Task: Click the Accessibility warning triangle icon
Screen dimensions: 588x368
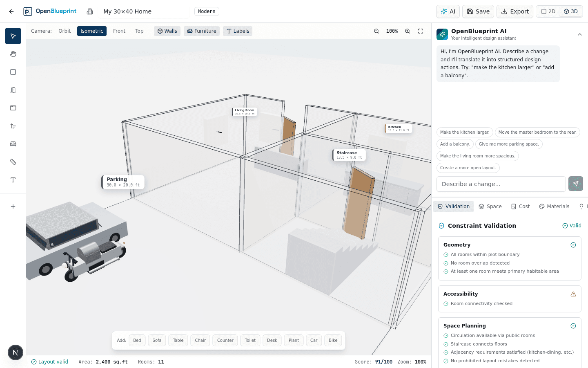Action: pos(573,294)
